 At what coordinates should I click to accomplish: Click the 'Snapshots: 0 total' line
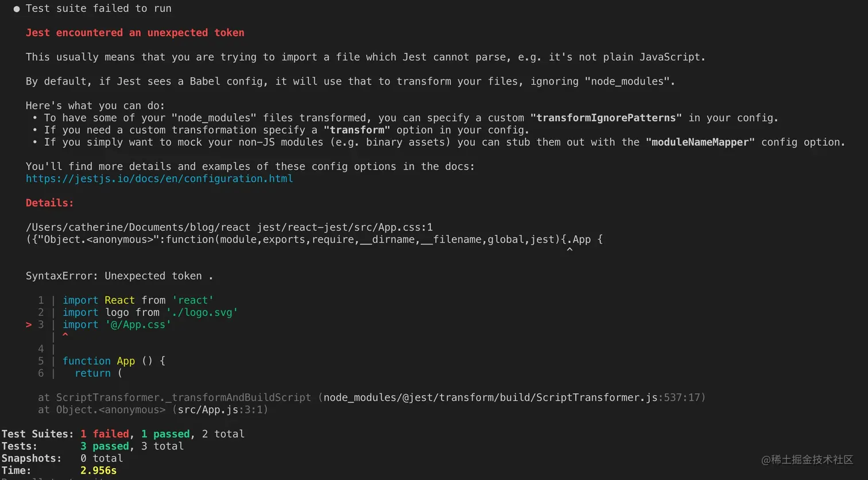[x=62, y=458]
